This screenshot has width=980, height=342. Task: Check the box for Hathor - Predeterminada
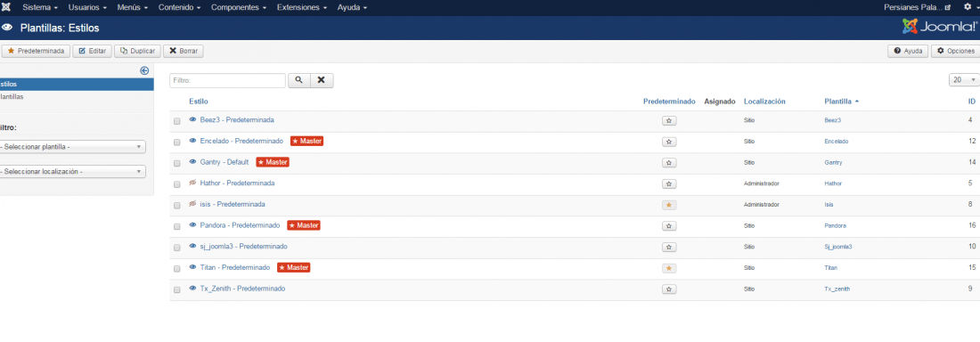coord(177,184)
